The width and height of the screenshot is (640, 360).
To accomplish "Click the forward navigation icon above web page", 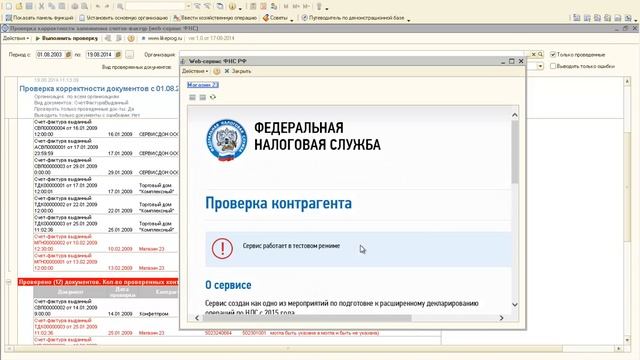I will point(202,97).
